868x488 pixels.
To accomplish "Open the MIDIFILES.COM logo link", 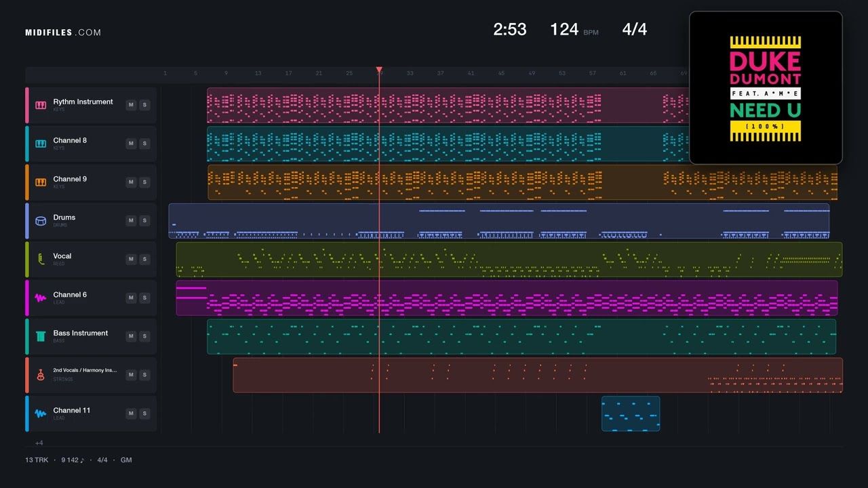I will coord(63,33).
